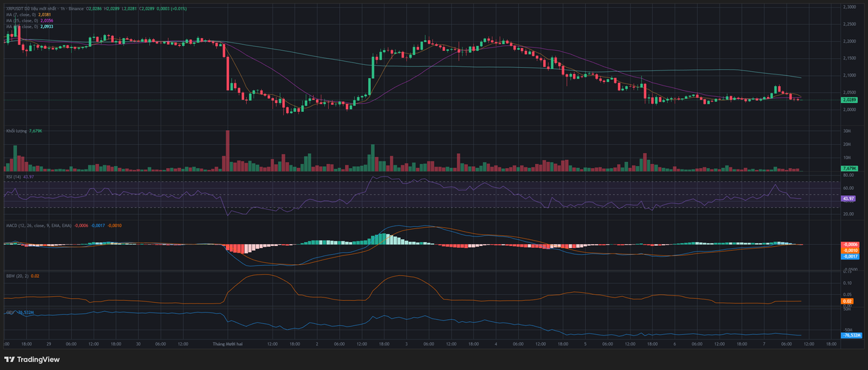Click the high value H2,0289 in the legend
Viewport: 868px width, 370px height.
(x=112, y=9)
